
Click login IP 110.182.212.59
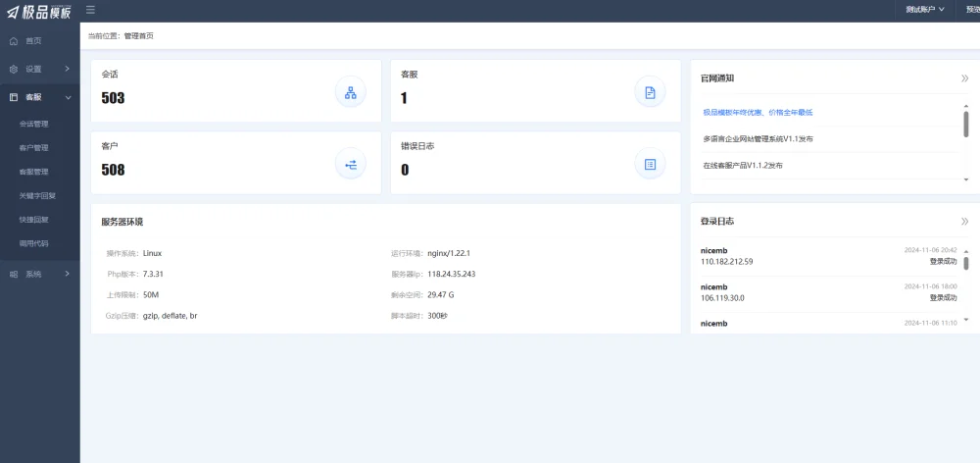click(727, 262)
